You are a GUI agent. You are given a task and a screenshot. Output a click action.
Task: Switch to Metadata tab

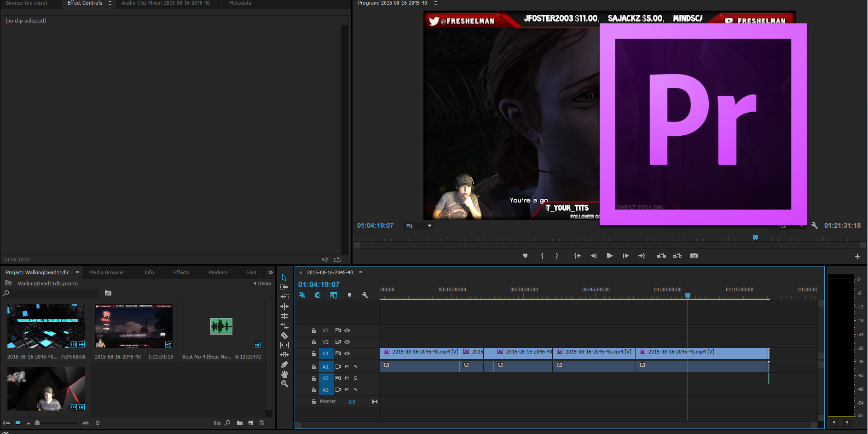click(x=240, y=3)
